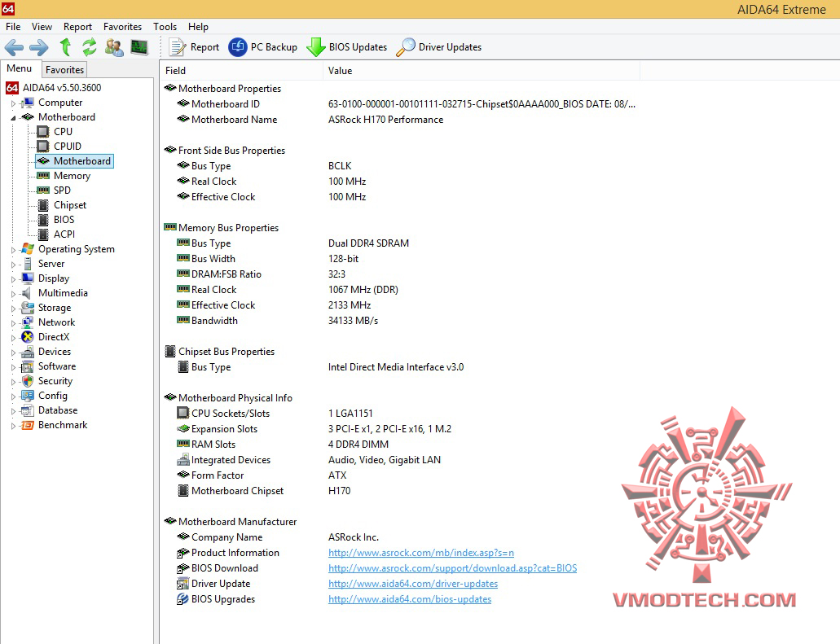The width and height of the screenshot is (840, 644).
Task: Click the Value column header
Action: tap(481, 71)
